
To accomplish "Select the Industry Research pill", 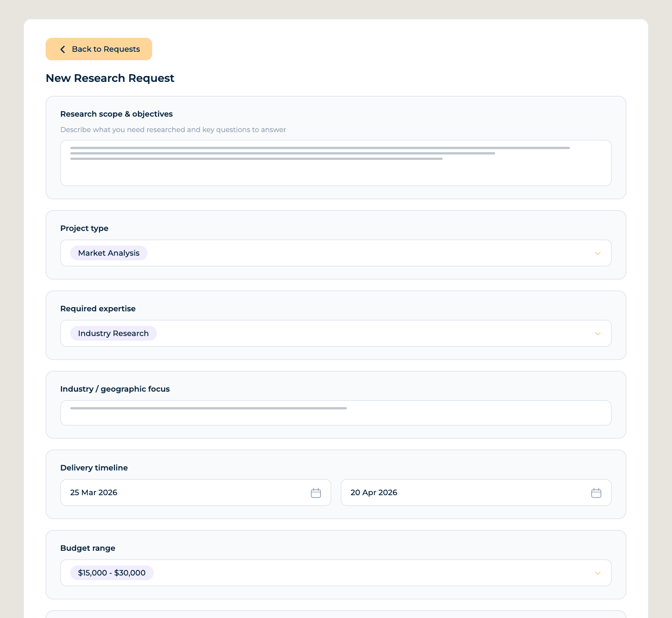I will click(113, 333).
